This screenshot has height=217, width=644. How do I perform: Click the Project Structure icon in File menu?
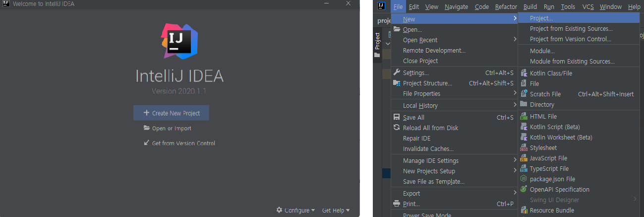pos(397,83)
